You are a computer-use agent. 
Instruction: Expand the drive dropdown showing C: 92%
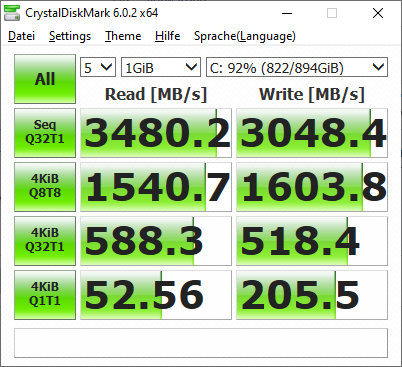coord(297,67)
